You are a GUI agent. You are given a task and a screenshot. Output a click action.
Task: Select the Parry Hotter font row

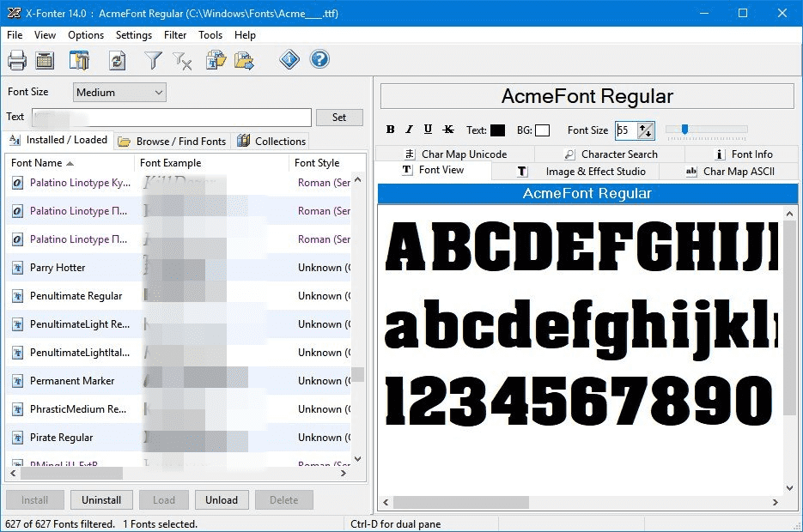click(x=179, y=268)
